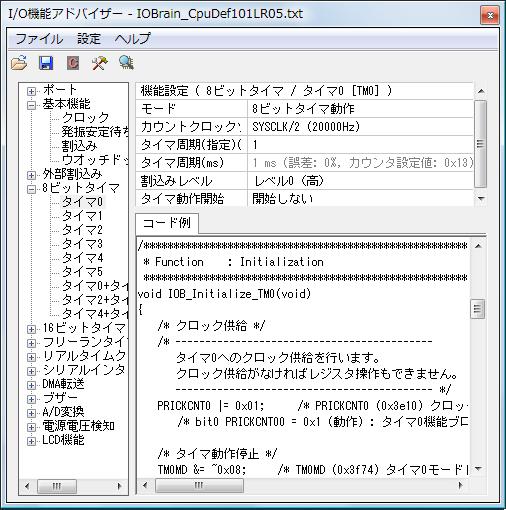Expand the DMA転送 tree node
Viewport: 506px width, 510px height.
tap(31, 385)
